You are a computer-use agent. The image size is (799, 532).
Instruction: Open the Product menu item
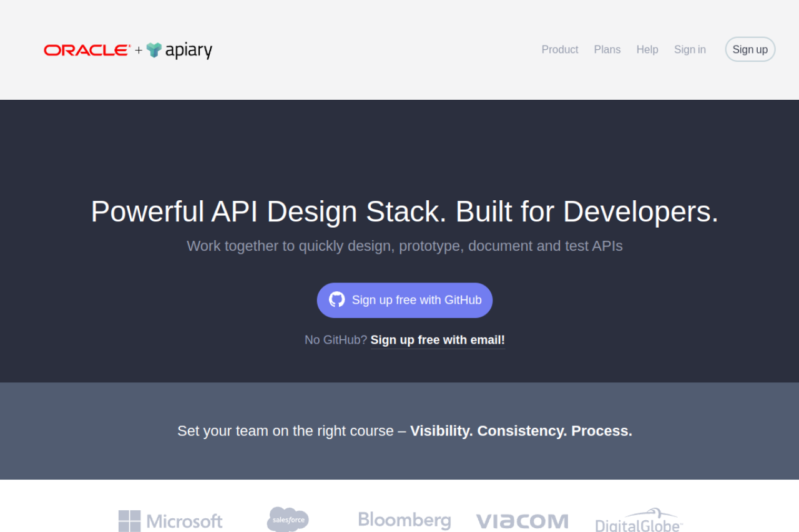[559, 49]
